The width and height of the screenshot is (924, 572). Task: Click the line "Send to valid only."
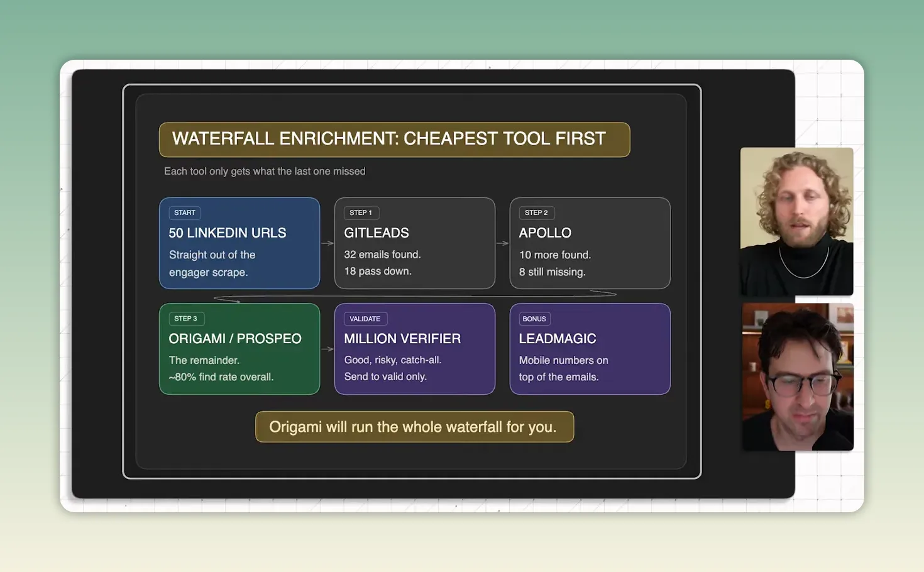tap(385, 377)
